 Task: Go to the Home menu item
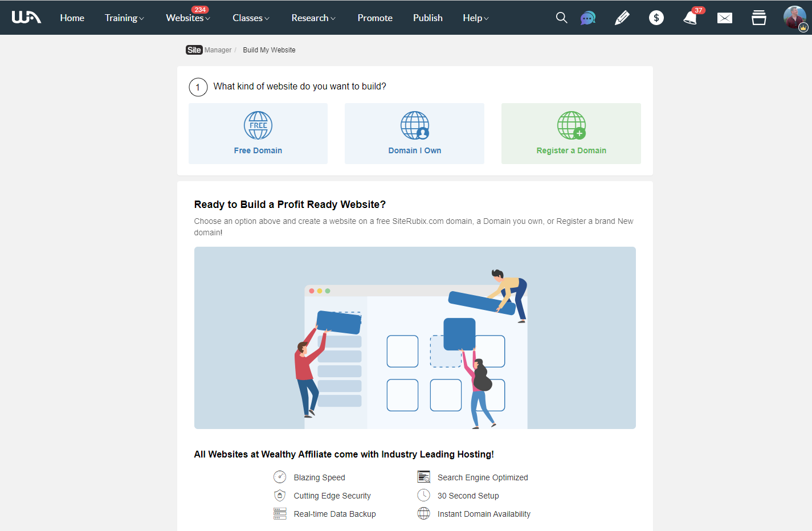pyautogui.click(x=72, y=18)
